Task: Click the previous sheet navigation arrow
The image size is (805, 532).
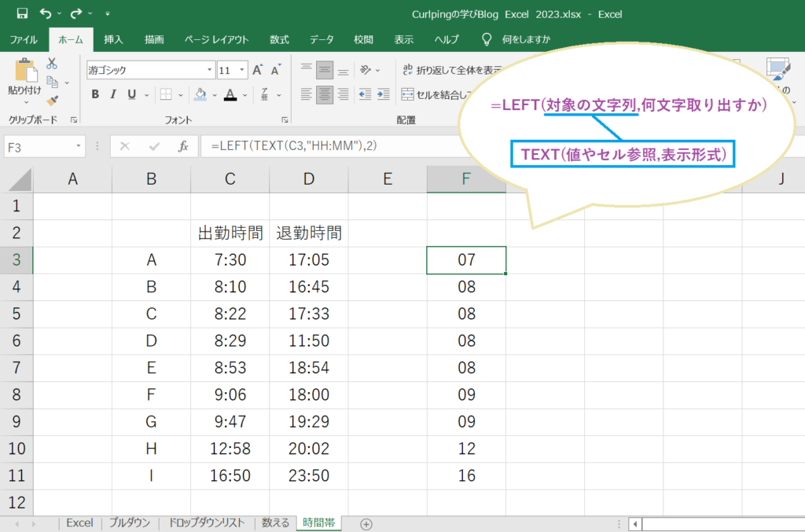Action: click(17, 524)
